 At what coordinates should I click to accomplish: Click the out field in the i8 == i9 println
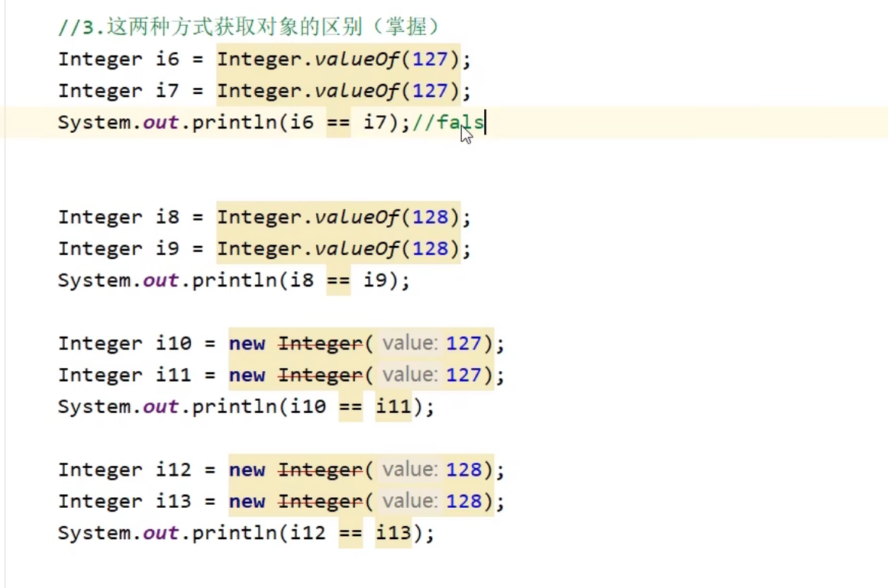tap(161, 280)
